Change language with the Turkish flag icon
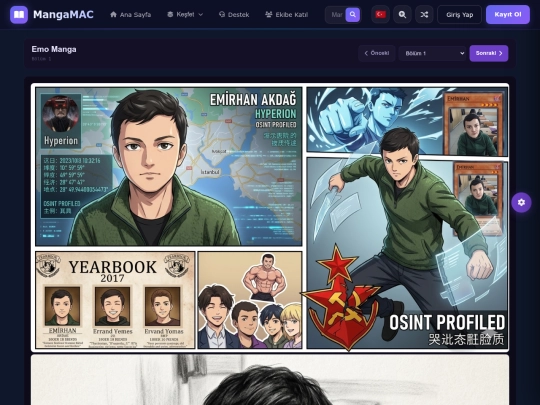This screenshot has width=540, height=405. pyautogui.click(x=381, y=14)
